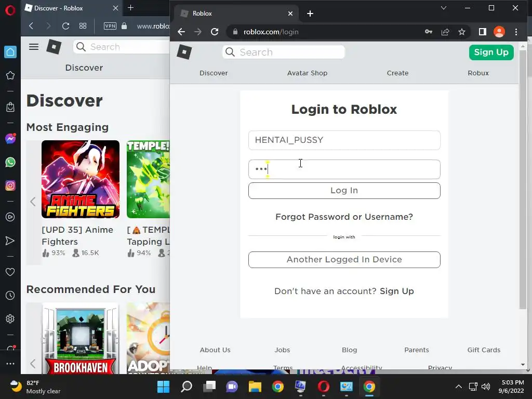Open Anime Fighters game thumbnail
Screen dimensions: 532x399
(81, 179)
